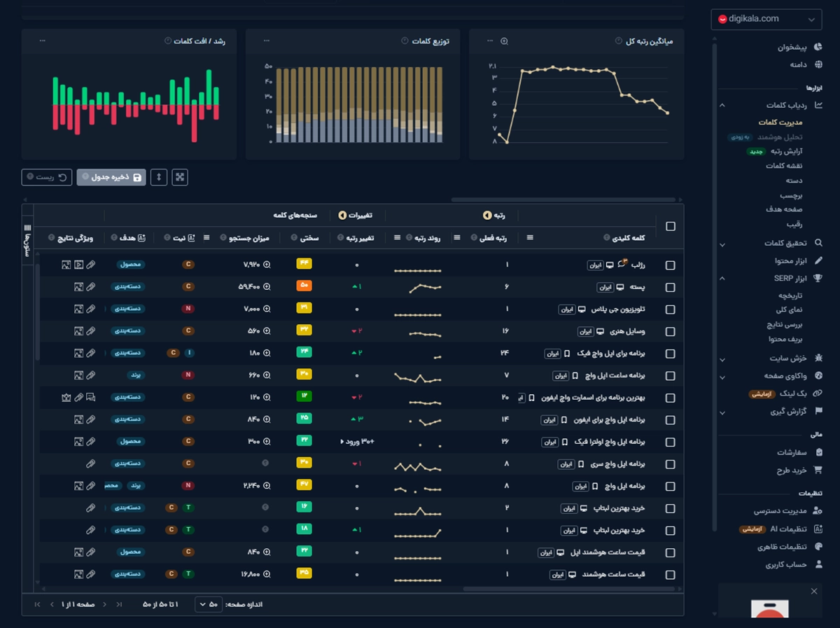Image resolution: width=840 pixels, height=628 pixels.
Task: Click the link attachment icon in رژلب row
Action: click(91, 265)
